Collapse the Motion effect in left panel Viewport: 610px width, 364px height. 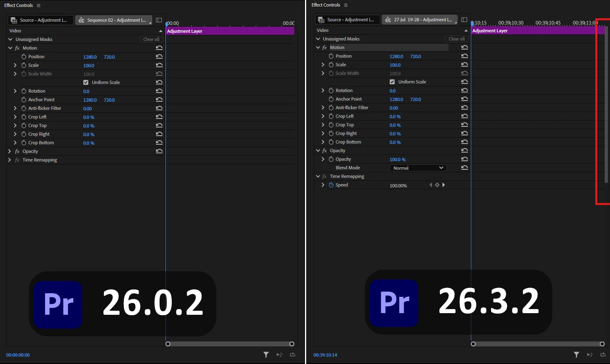(x=10, y=48)
